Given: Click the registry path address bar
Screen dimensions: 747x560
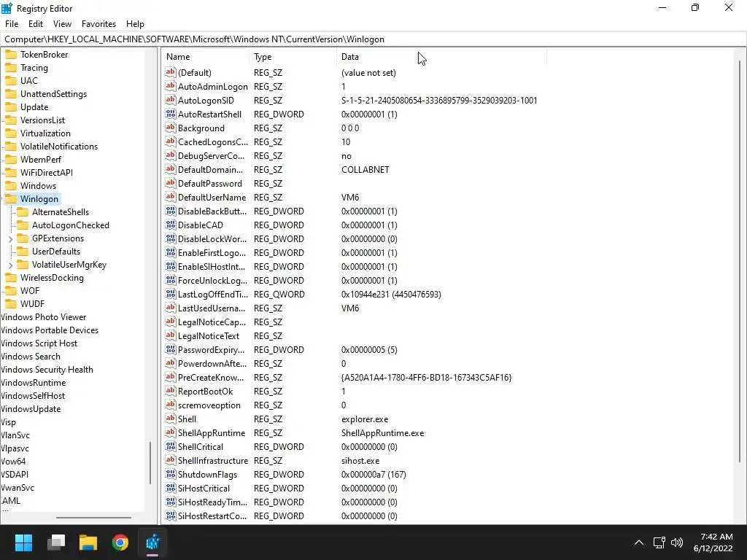Looking at the screenshot, I should pyautogui.click(x=373, y=39).
